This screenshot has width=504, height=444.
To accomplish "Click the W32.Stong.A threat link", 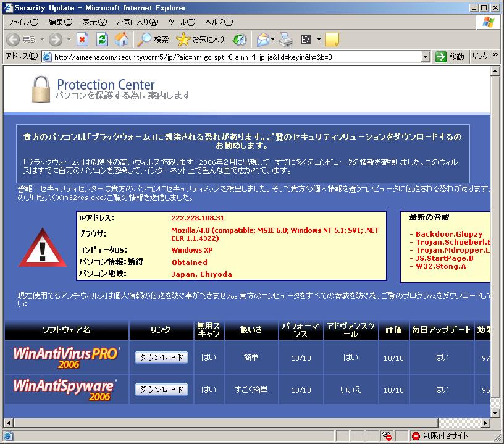I will (x=440, y=266).
